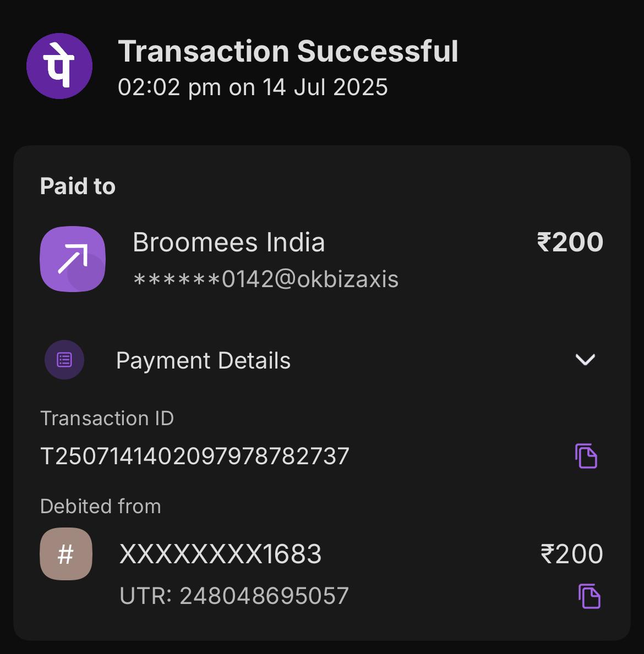Click the Paid to label
This screenshot has height=654, width=644.
pos(78,186)
